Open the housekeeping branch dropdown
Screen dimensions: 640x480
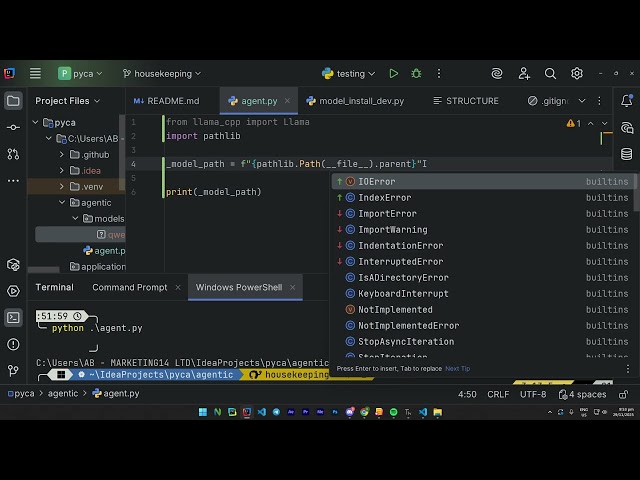tap(162, 73)
